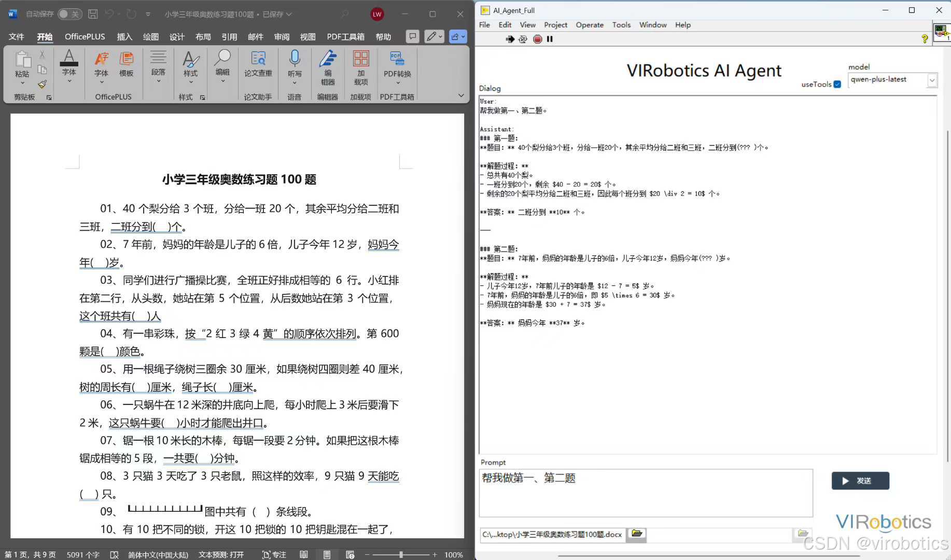Open the 样式 pane dialog launcher
The image size is (951, 560).
202,97
